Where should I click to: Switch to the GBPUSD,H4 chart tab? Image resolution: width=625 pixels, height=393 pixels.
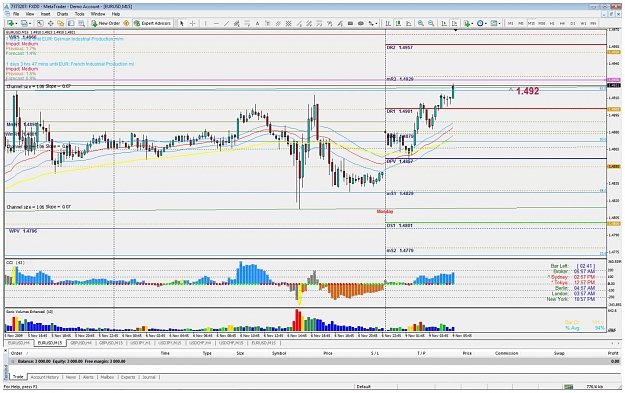(x=81, y=343)
